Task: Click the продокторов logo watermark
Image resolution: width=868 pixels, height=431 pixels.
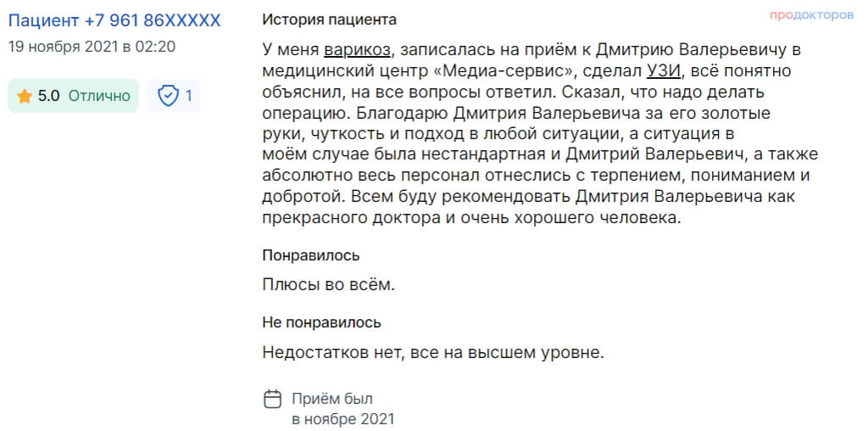Action: point(811,15)
